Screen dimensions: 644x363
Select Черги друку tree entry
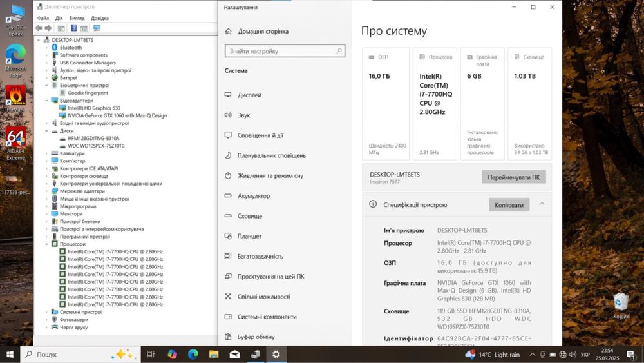tap(74, 328)
